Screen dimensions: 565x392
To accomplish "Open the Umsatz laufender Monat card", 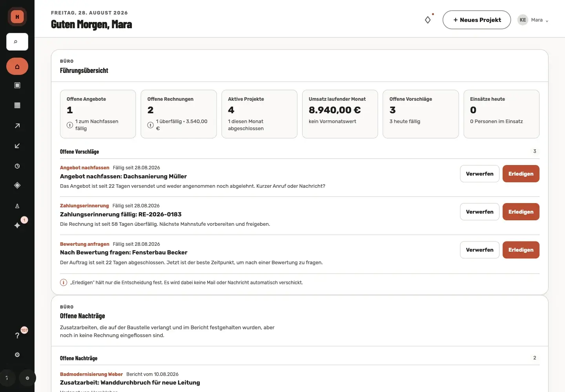I will coord(340,114).
